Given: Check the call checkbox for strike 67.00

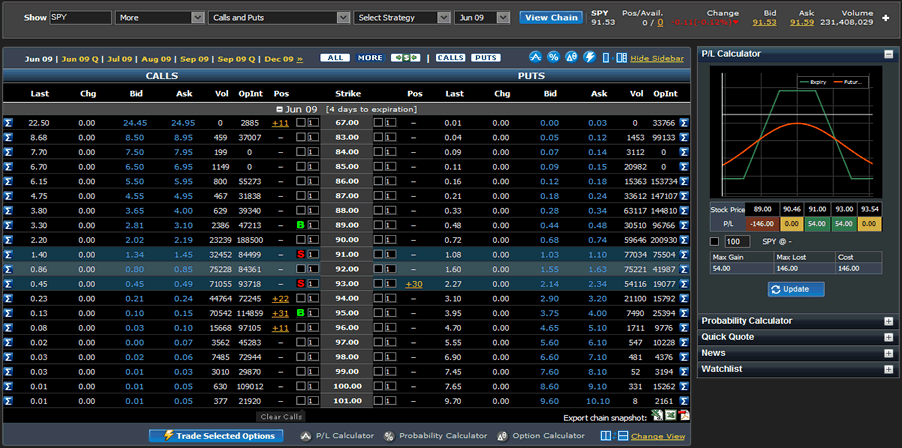Looking at the screenshot, I should [300, 122].
